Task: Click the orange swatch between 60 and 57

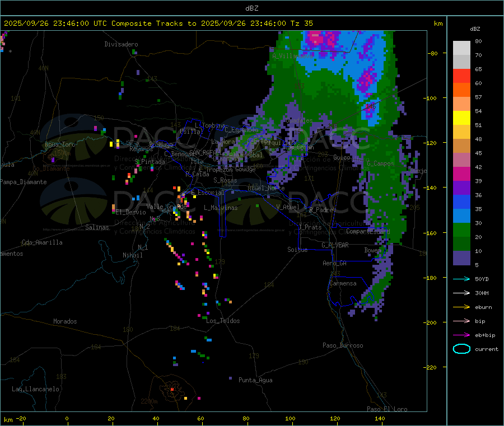Action: pyautogui.click(x=461, y=90)
